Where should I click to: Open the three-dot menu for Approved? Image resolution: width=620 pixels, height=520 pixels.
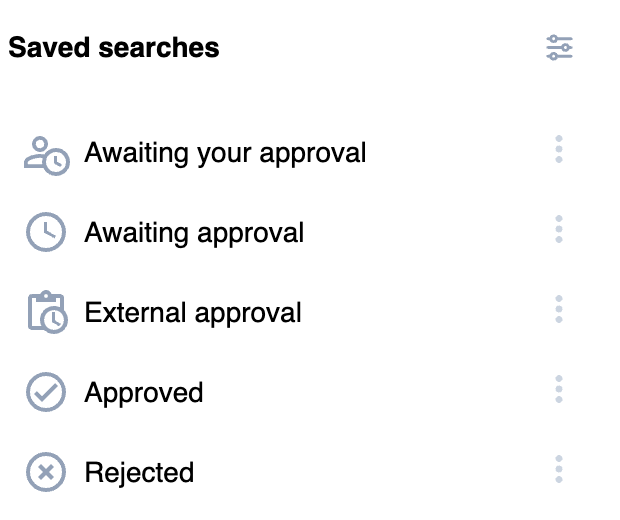(x=559, y=389)
